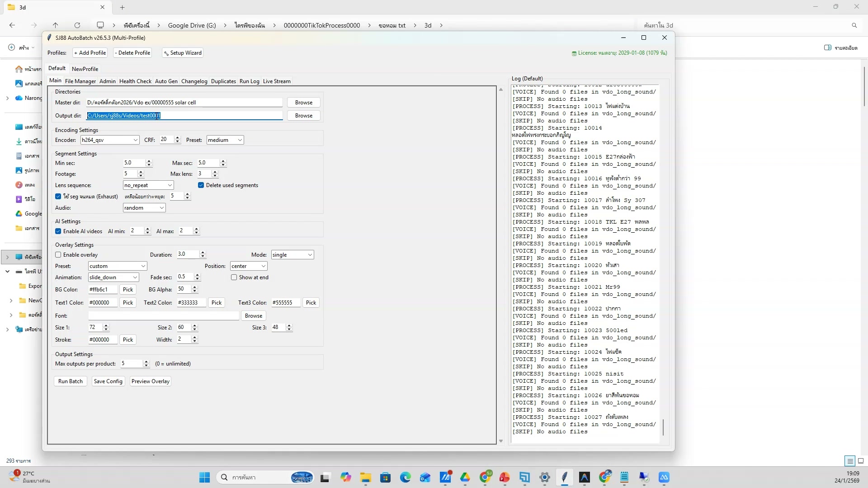Open the Setup Wizard
The width and height of the screenshot is (868, 488).
(182, 53)
